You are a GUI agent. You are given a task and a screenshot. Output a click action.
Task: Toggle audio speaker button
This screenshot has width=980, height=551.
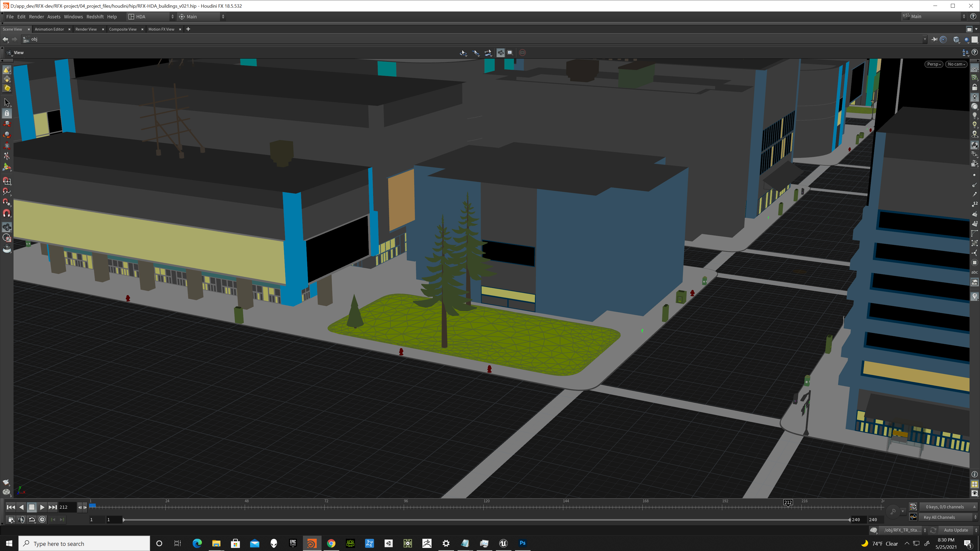pos(22,520)
